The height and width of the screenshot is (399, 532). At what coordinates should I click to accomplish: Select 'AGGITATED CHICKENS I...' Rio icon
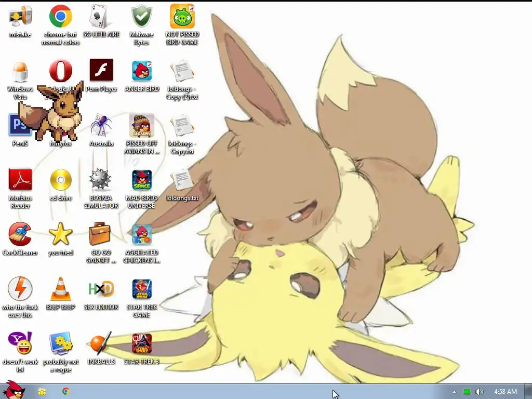coord(142,234)
